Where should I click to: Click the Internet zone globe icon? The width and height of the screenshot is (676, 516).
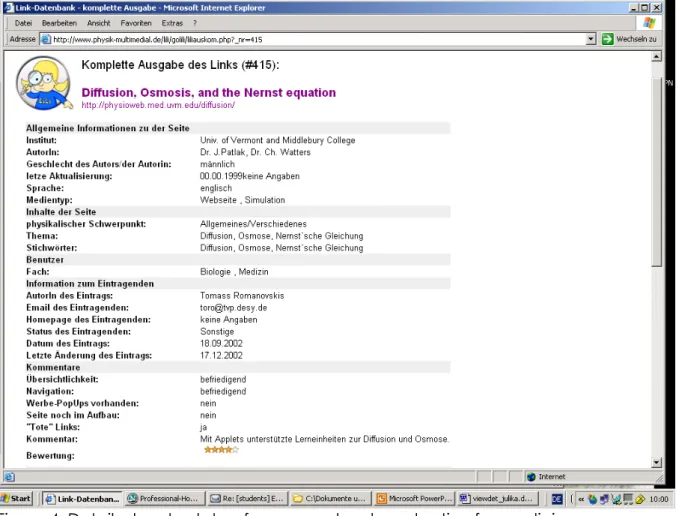(x=531, y=477)
